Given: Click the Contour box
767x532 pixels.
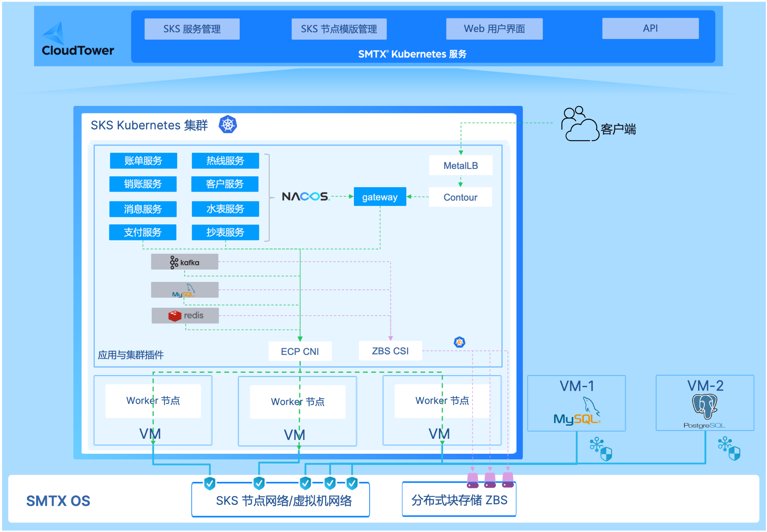Looking at the screenshot, I should tap(460, 197).
